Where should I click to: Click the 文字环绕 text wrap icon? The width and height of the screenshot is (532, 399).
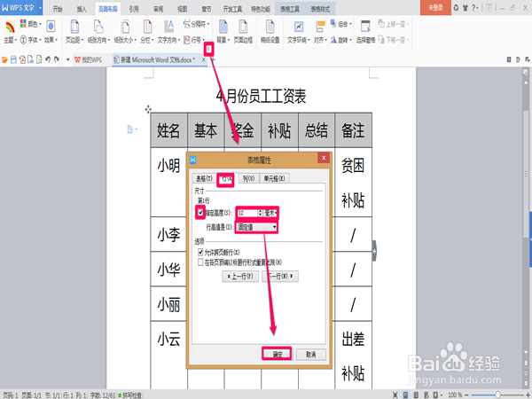tap(299, 26)
